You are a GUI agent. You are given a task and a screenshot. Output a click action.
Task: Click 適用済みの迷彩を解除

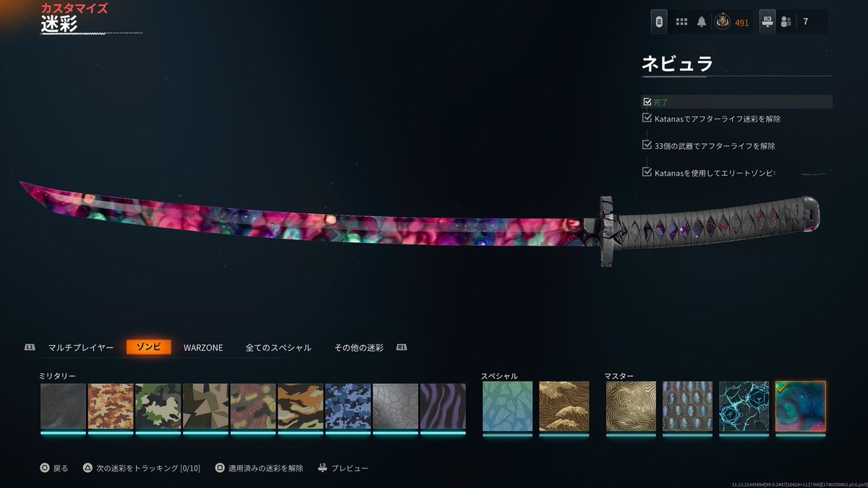point(265,468)
